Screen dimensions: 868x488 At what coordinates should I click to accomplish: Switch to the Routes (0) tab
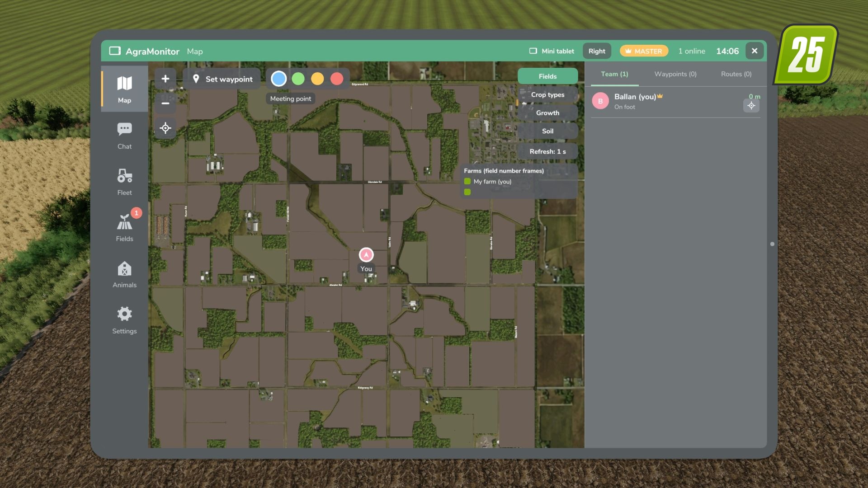(x=736, y=74)
